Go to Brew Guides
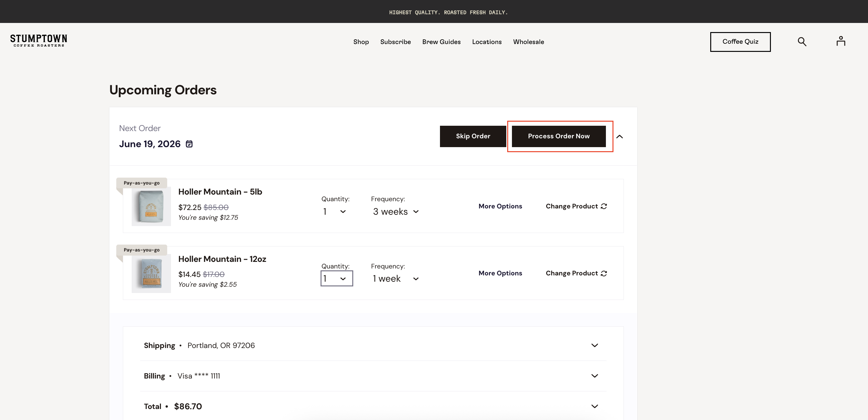This screenshot has height=420, width=868. [441, 42]
